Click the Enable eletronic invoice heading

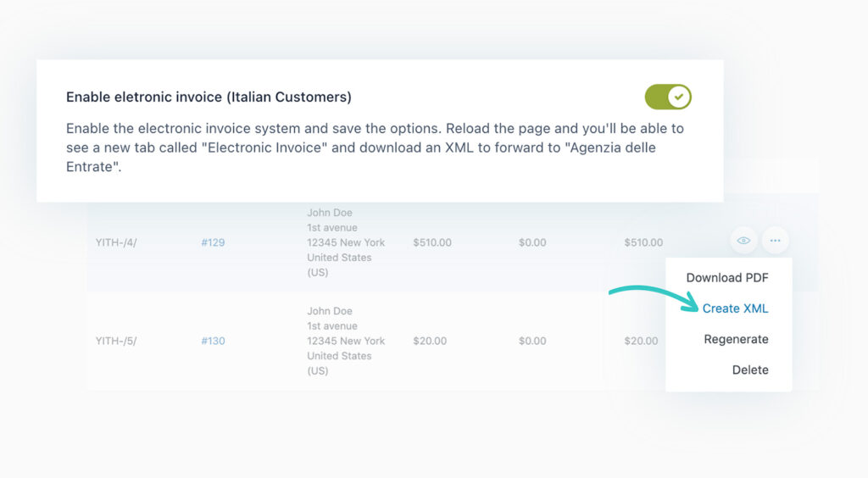(209, 97)
